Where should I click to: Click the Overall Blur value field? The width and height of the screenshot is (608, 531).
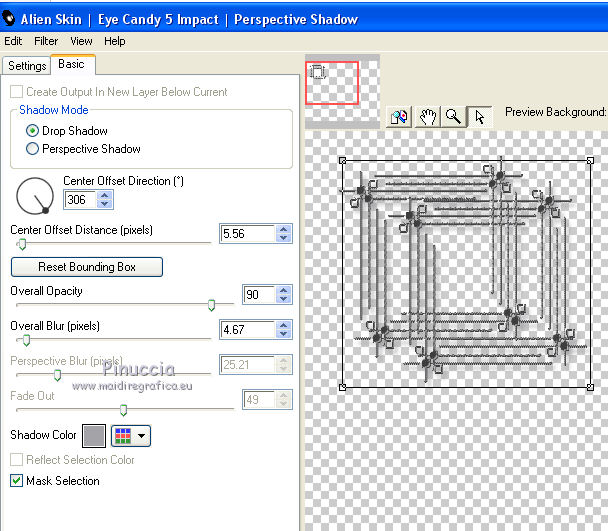(247, 330)
